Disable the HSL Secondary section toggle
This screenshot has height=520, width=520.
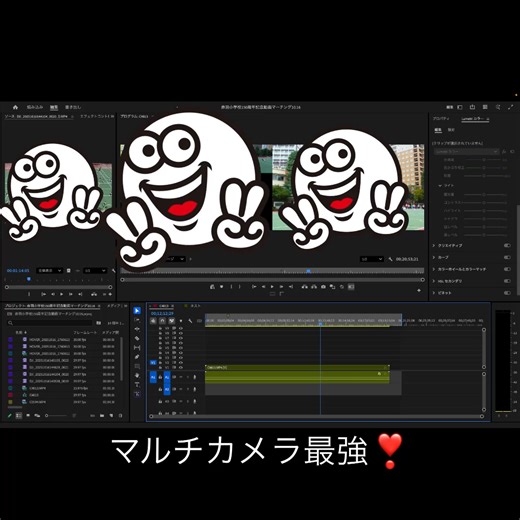click(x=507, y=281)
